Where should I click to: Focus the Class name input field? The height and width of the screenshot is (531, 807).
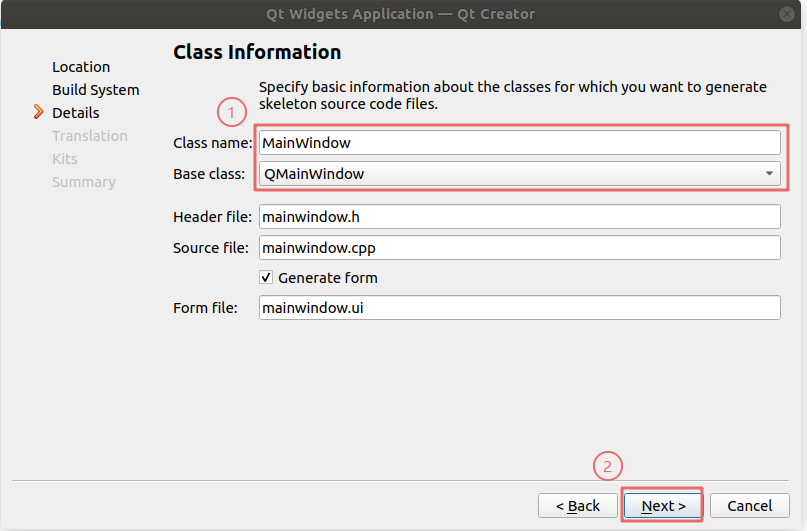[x=518, y=143]
